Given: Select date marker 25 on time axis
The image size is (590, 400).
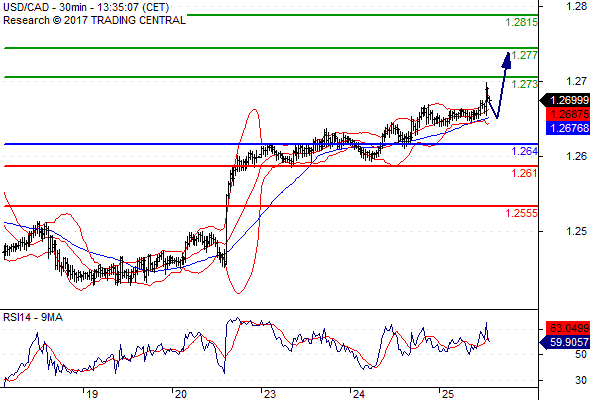Looking at the screenshot, I should tap(447, 394).
